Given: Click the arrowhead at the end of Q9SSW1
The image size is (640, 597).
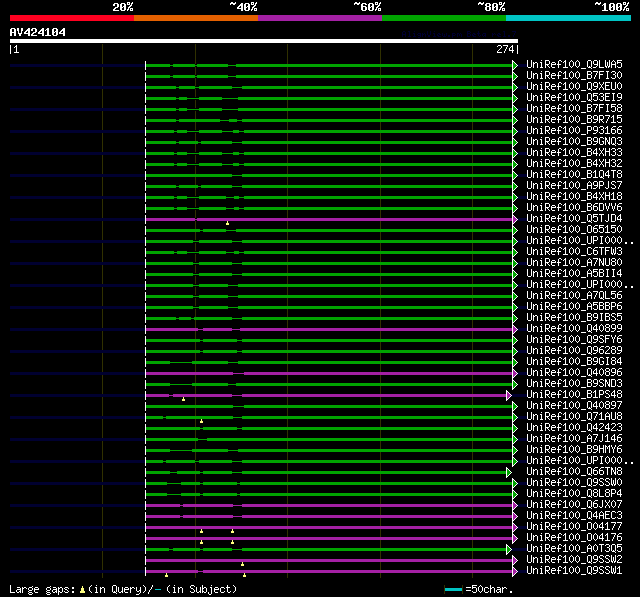Looking at the screenshot, I should tap(515, 572).
